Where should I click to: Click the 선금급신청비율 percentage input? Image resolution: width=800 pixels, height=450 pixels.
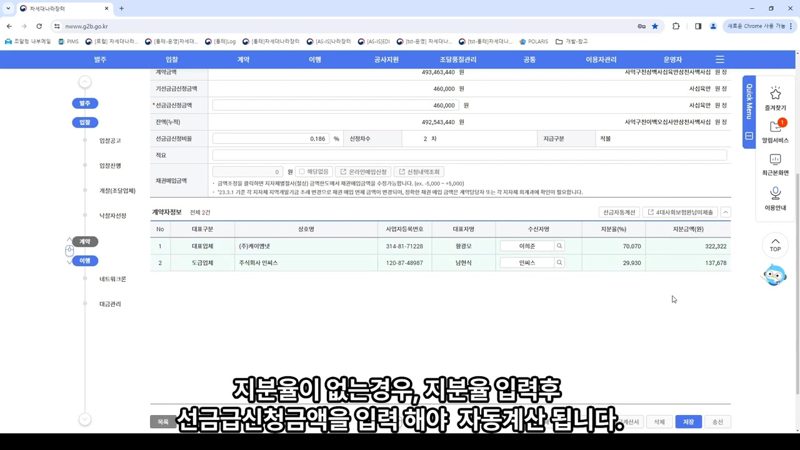[x=271, y=139]
